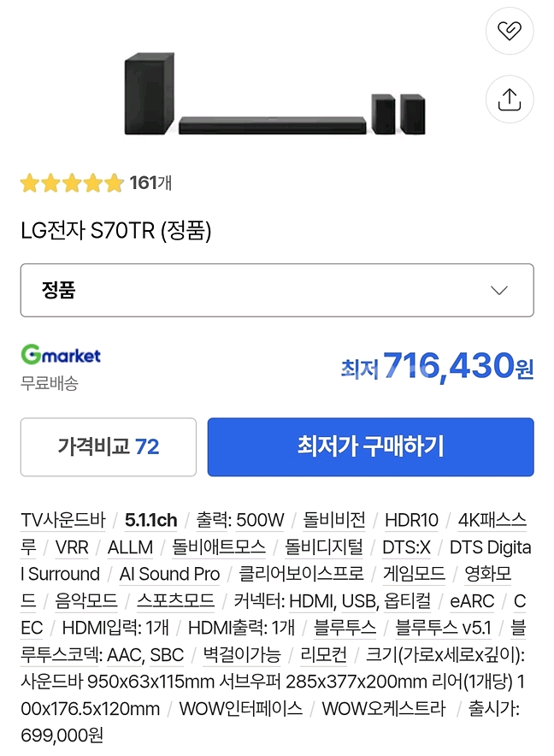The height and width of the screenshot is (756, 554).
Task: Click the Gmarket seller logo
Action: 61,355
